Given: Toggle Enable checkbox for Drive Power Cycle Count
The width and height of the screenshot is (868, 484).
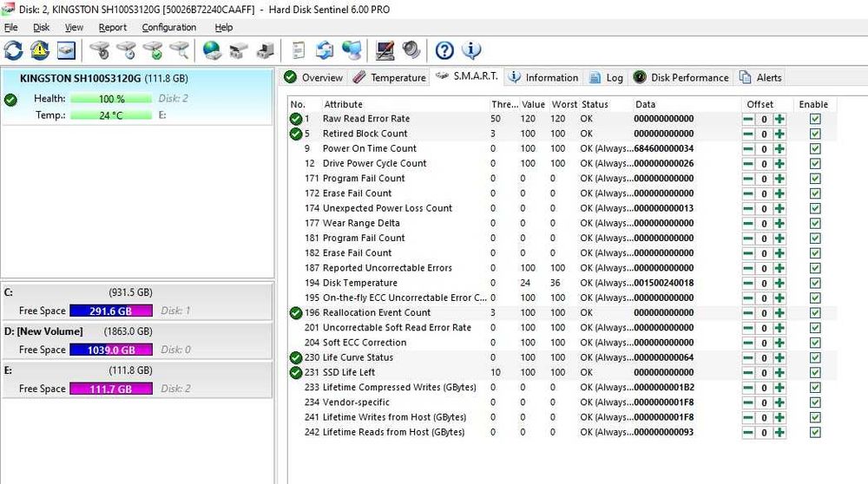Looking at the screenshot, I should click(x=815, y=164).
